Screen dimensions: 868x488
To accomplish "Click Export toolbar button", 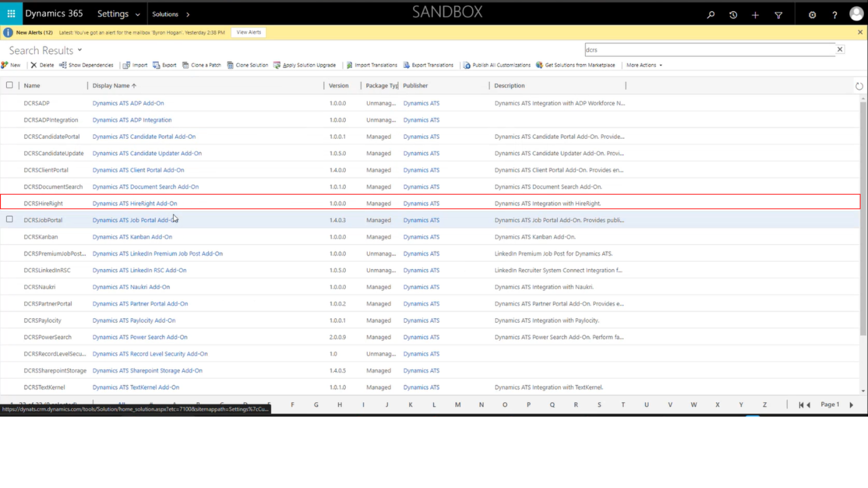I will click(x=165, y=65).
